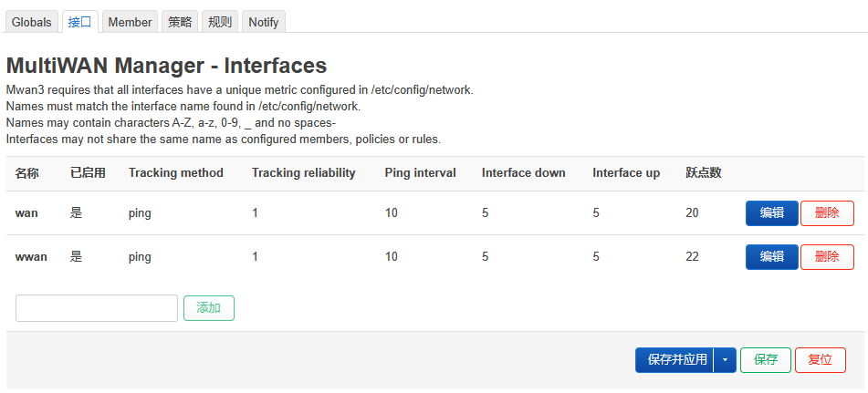Click the Tracking method column header
This screenshot has width=868, height=393.
(176, 173)
